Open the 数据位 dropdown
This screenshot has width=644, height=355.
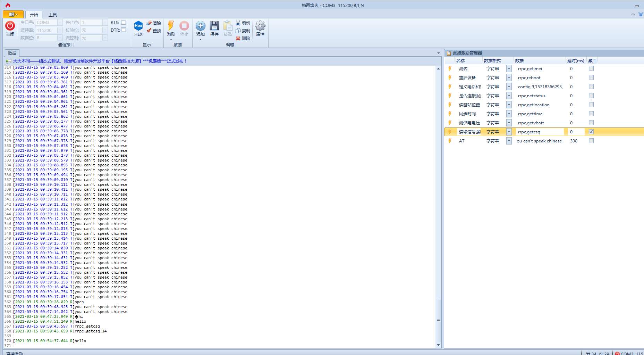tap(60, 38)
